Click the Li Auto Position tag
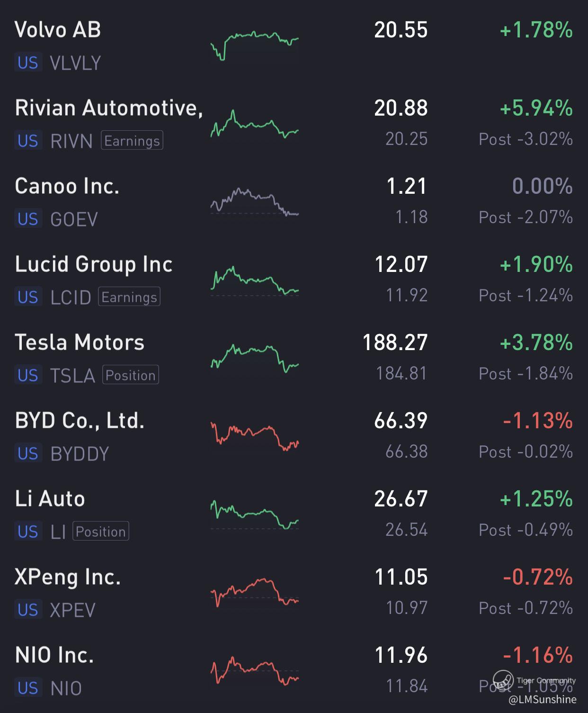 coord(101,532)
